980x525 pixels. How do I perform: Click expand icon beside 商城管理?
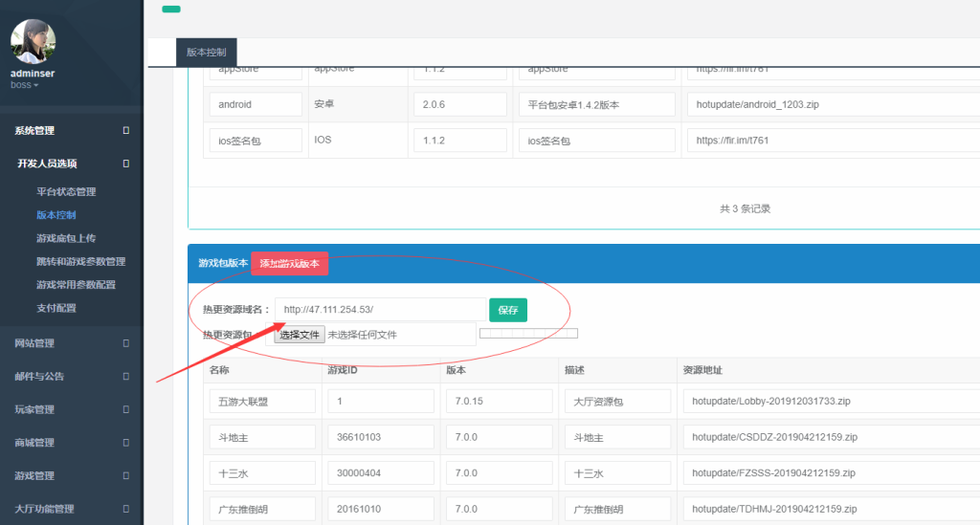(x=125, y=443)
